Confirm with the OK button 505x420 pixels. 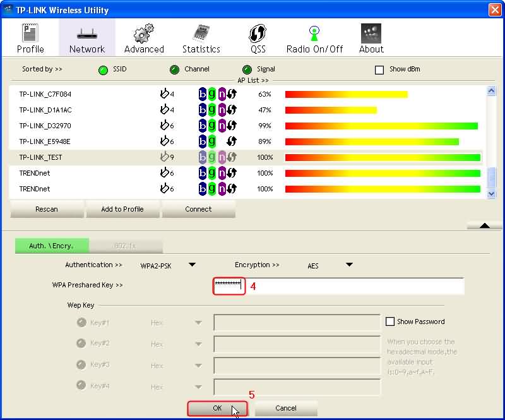coord(217,408)
